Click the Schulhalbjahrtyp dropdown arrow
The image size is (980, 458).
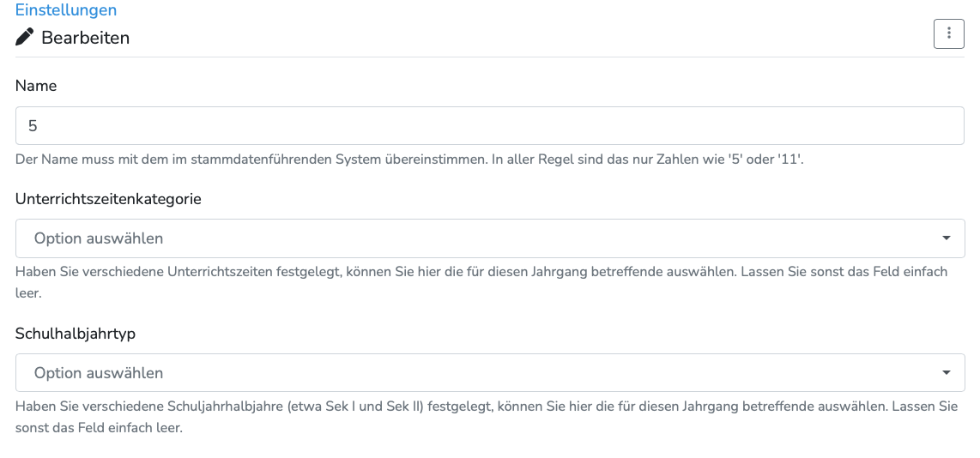pyautogui.click(x=946, y=373)
